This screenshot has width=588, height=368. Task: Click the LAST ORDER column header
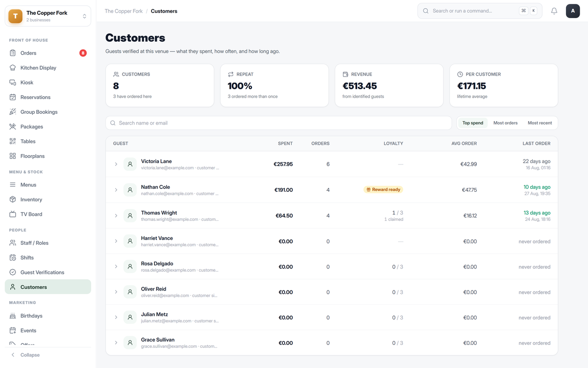pyautogui.click(x=536, y=144)
